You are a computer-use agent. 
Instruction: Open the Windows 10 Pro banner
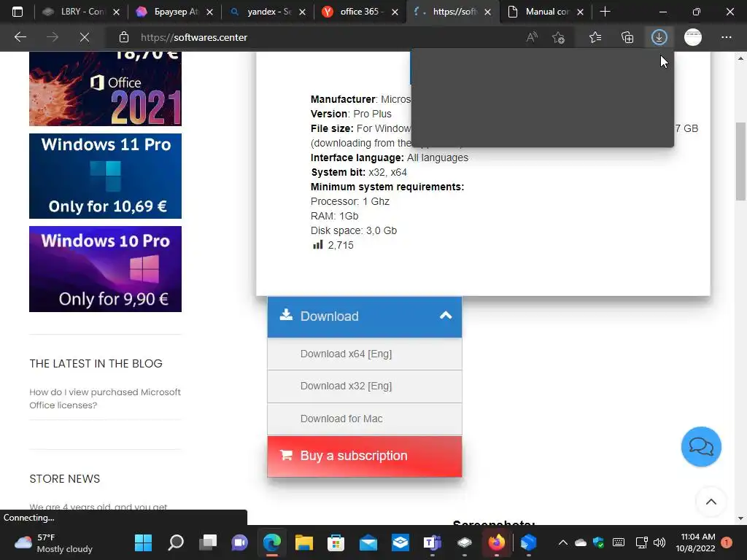[x=105, y=269]
